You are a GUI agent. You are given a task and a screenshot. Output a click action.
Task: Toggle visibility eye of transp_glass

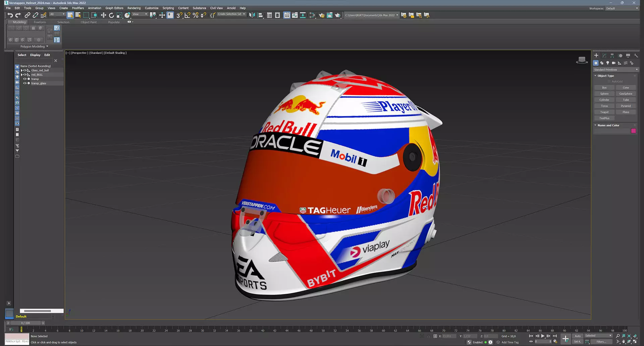25,83
